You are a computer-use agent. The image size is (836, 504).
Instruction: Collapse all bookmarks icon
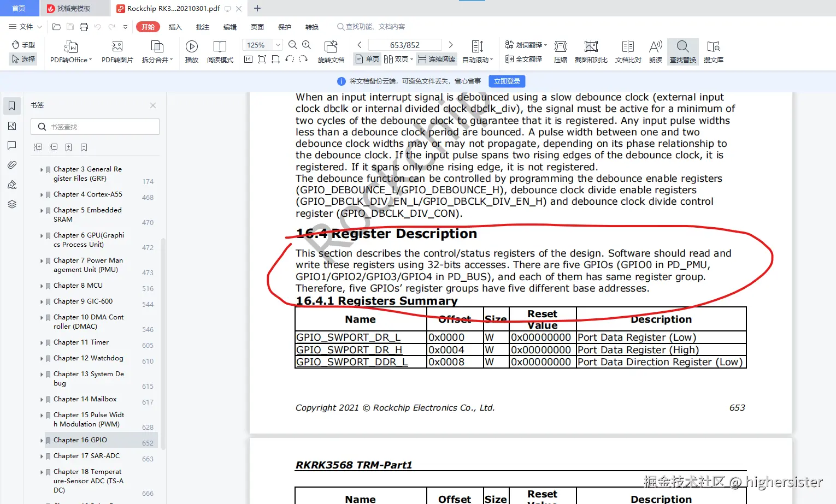(x=54, y=147)
